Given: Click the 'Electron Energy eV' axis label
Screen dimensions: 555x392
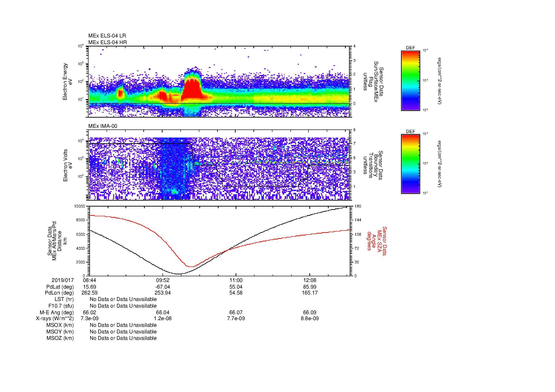Looking at the screenshot, I should [68, 82].
